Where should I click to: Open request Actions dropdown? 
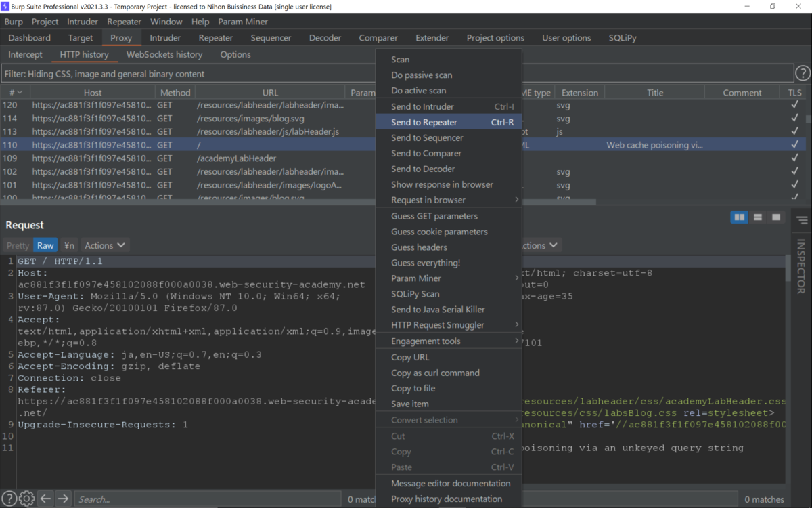click(105, 245)
